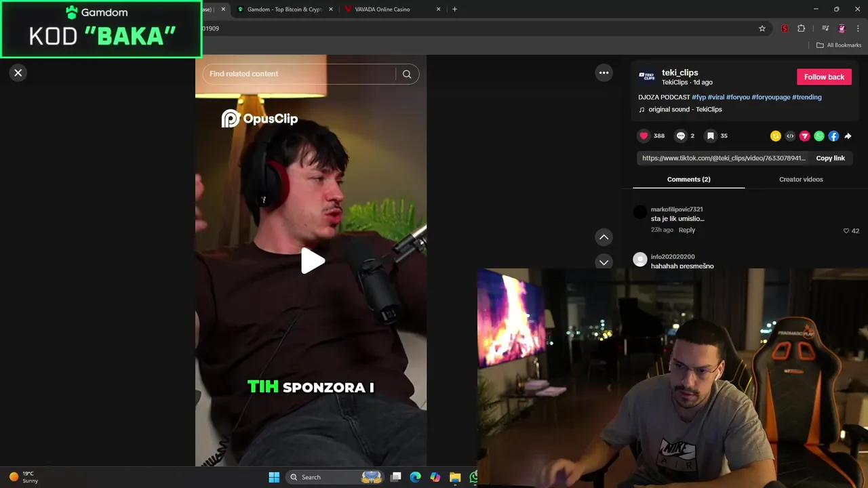Click the browser address bar

pyautogui.click(x=475, y=28)
